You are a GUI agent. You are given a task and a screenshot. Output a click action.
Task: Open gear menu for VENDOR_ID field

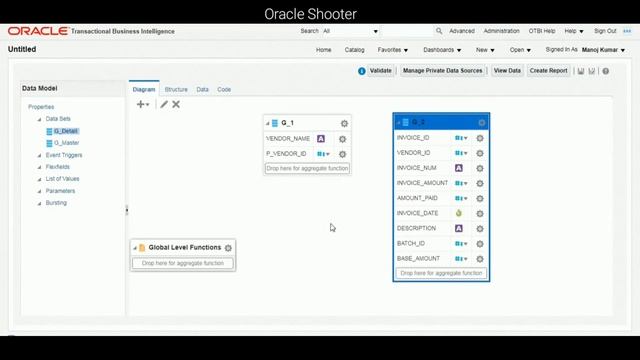[480, 153]
